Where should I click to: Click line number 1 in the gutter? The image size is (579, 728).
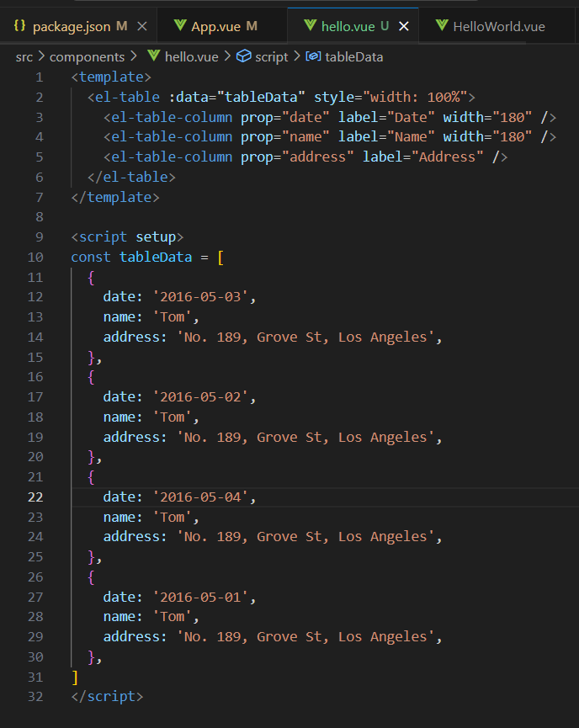point(40,77)
